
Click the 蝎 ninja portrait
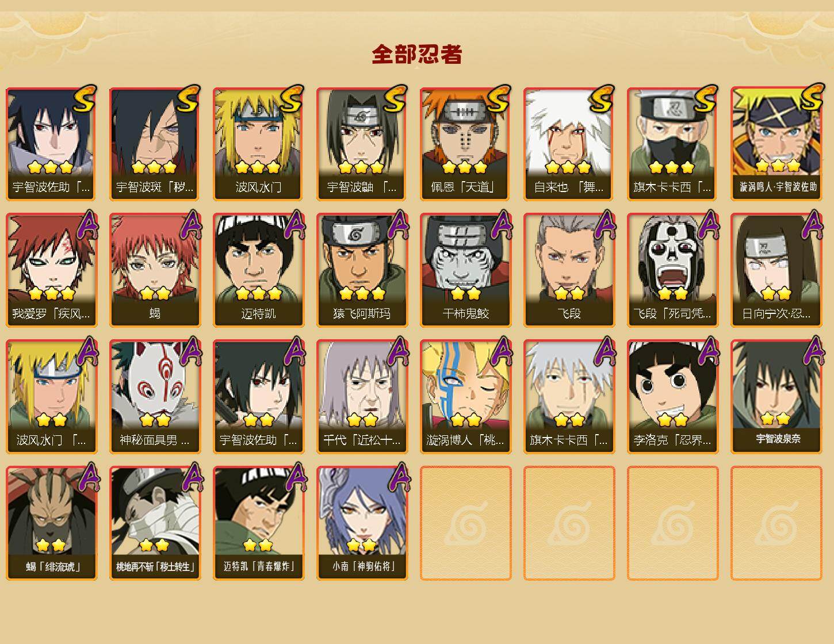pos(155,270)
